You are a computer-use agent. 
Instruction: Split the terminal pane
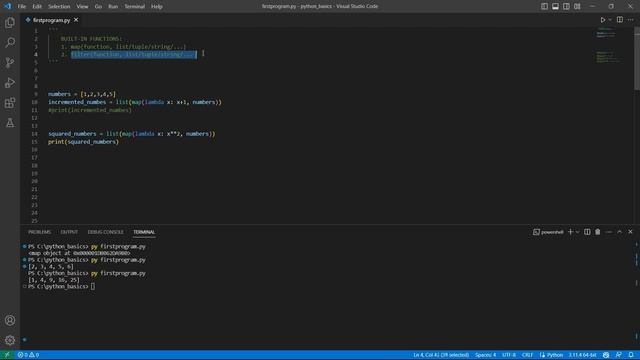point(587,232)
